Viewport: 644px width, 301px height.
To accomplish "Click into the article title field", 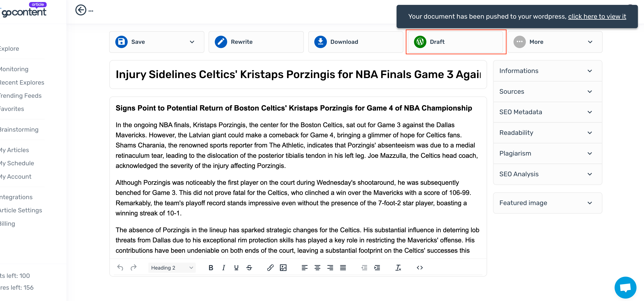I will click(298, 75).
